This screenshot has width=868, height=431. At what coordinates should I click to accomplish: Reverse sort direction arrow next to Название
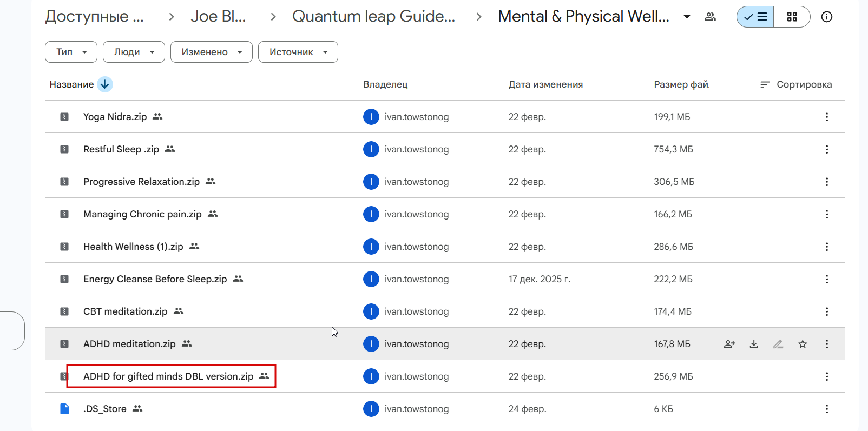[105, 84]
